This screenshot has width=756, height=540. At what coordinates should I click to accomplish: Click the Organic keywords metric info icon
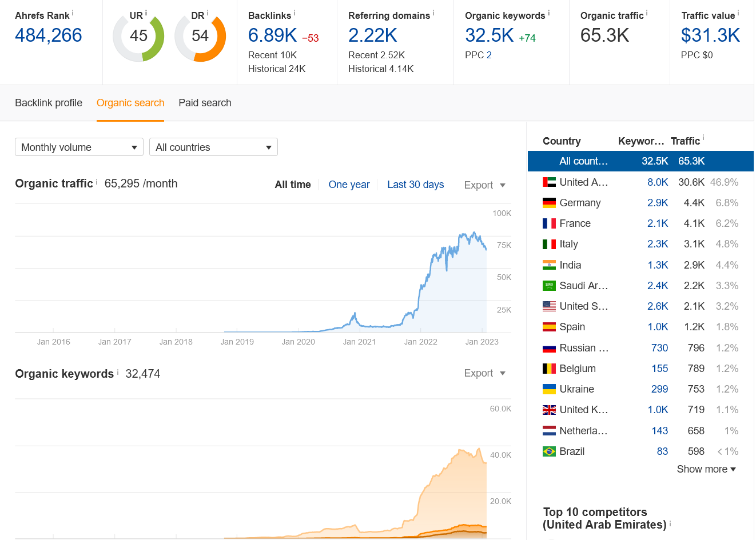tap(549, 13)
